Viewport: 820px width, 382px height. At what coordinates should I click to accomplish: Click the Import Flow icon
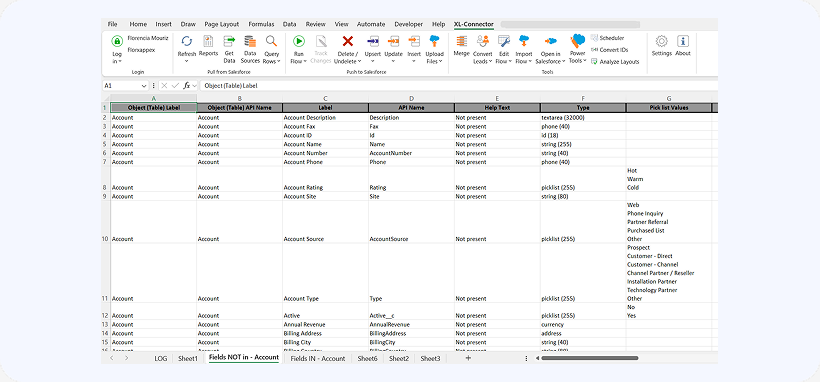click(x=524, y=41)
